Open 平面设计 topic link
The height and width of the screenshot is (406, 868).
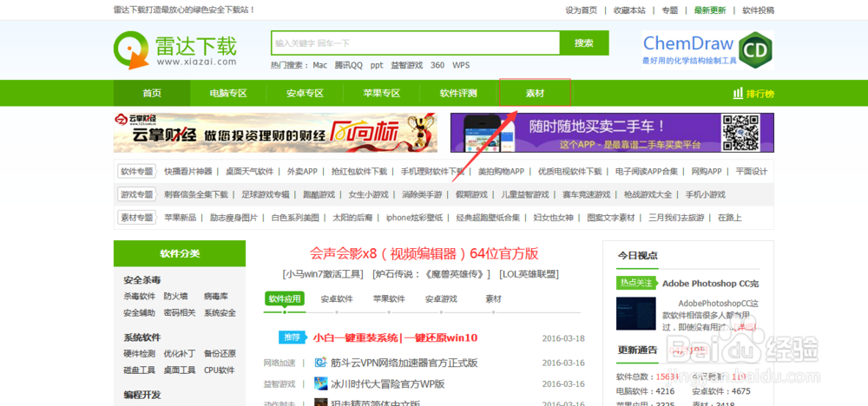point(752,172)
